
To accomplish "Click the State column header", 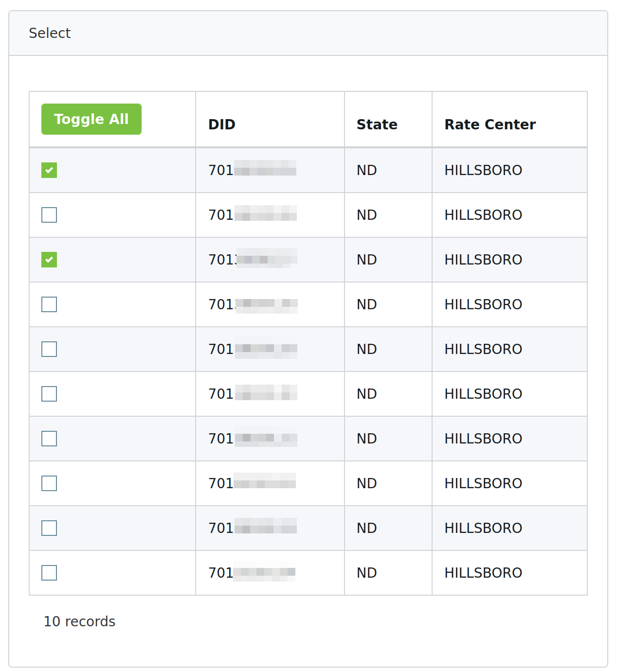I will point(377,124).
